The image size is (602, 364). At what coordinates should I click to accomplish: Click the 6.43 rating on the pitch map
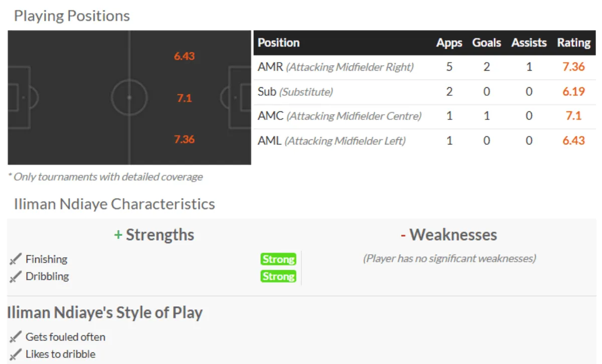click(x=184, y=56)
